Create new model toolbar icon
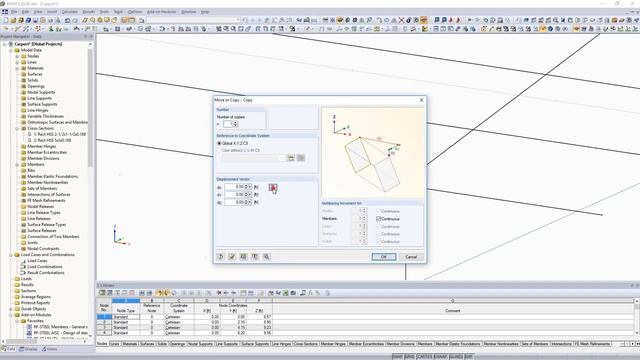Screen dimensions: 640x360 [6, 20]
